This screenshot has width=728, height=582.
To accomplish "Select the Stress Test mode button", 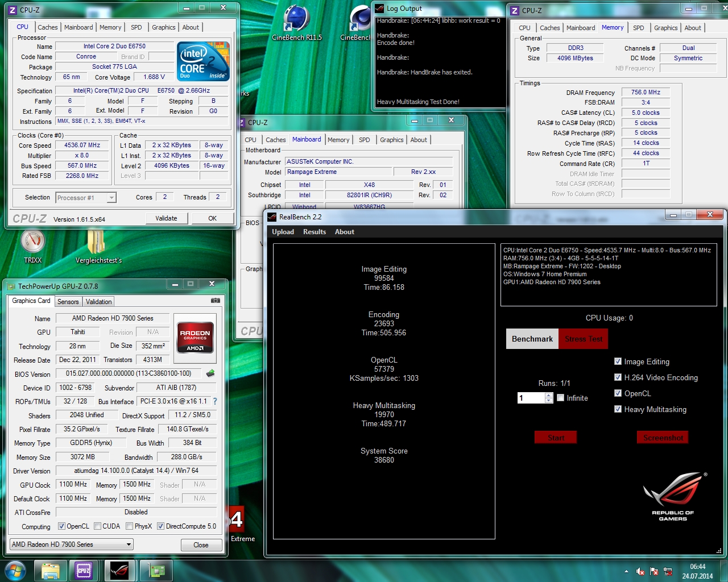I will tap(584, 339).
